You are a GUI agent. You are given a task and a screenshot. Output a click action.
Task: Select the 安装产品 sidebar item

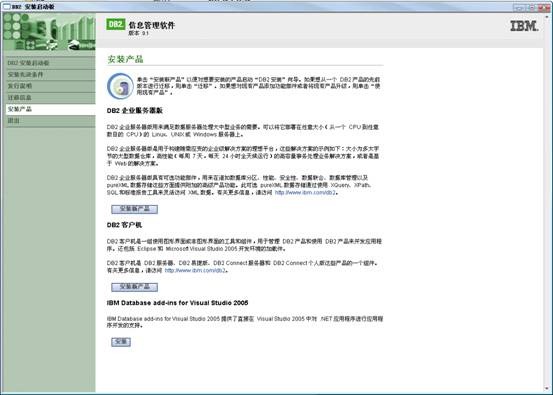[x=50, y=109]
